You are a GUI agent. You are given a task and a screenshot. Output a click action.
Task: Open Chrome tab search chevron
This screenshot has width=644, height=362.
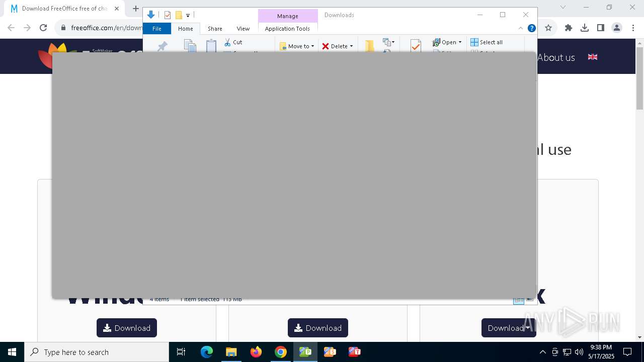coord(563,7)
